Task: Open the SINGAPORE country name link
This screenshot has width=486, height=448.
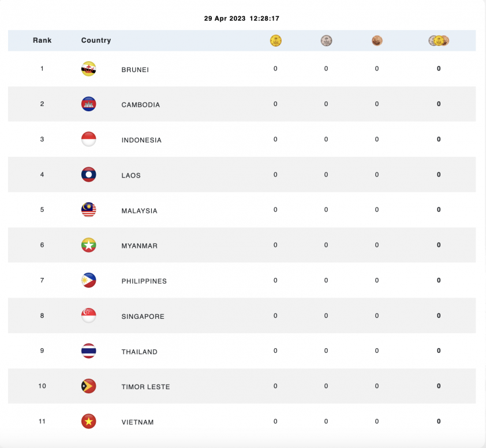Action: pyautogui.click(x=143, y=317)
